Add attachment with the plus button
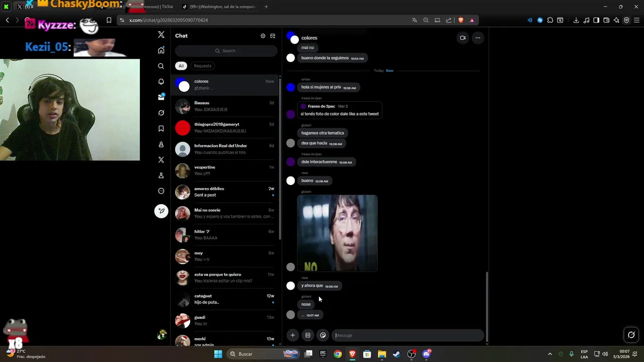Viewport: 644px width, 362px height. (x=292, y=335)
